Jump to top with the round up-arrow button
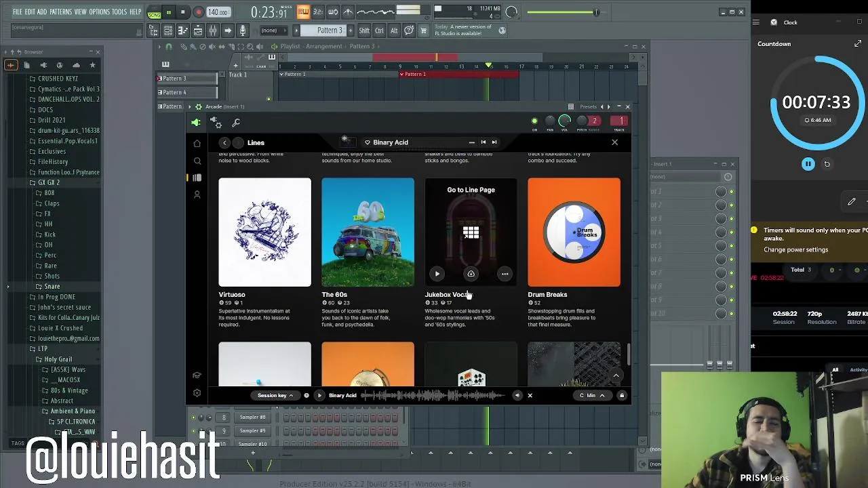Screen dimensions: 868x488 tap(616, 375)
